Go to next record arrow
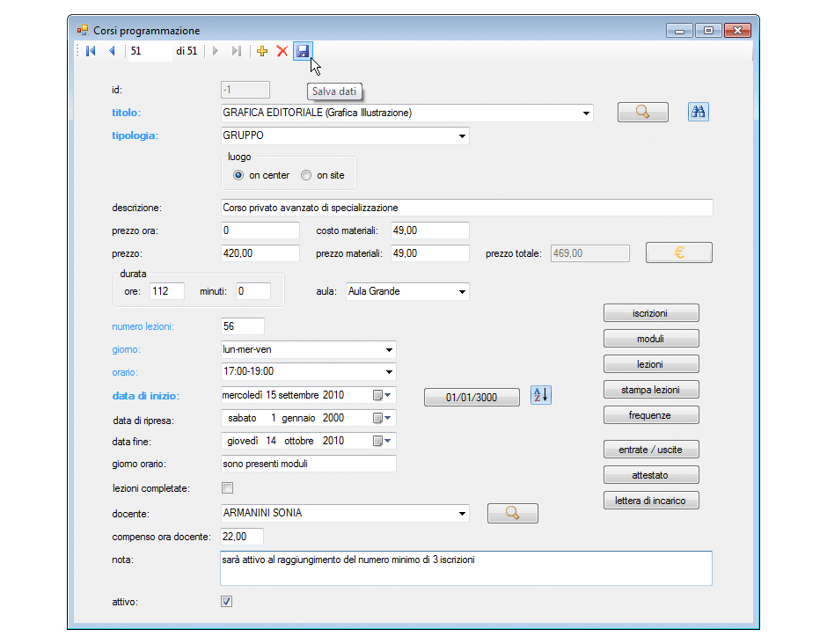This screenshot has height=644, width=827. pyautogui.click(x=216, y=51)
